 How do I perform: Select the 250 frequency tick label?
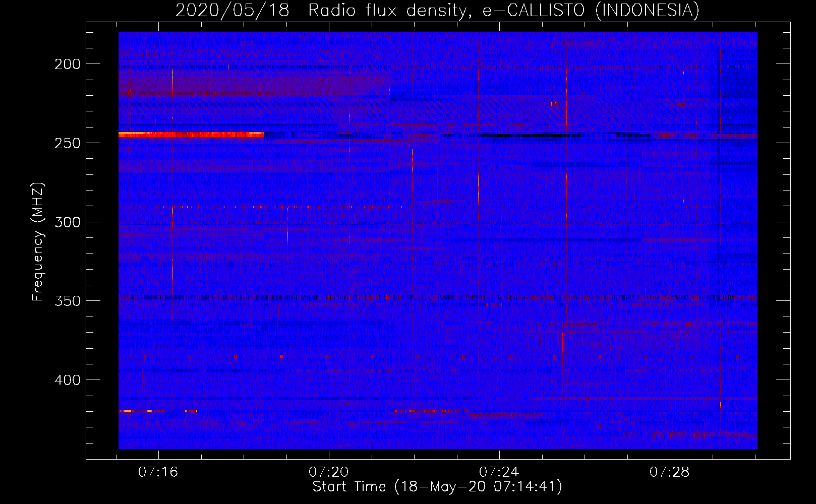click(68, 143)
